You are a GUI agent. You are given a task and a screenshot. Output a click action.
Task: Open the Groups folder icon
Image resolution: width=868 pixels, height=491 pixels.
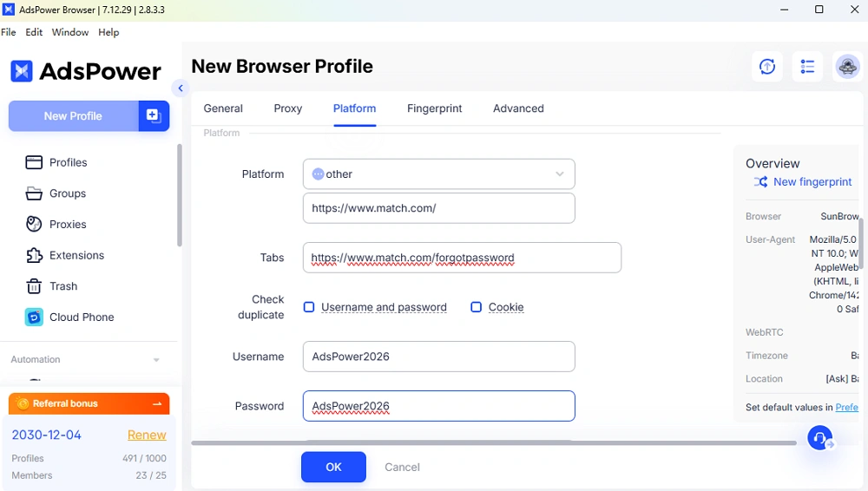tap(34, 193)
